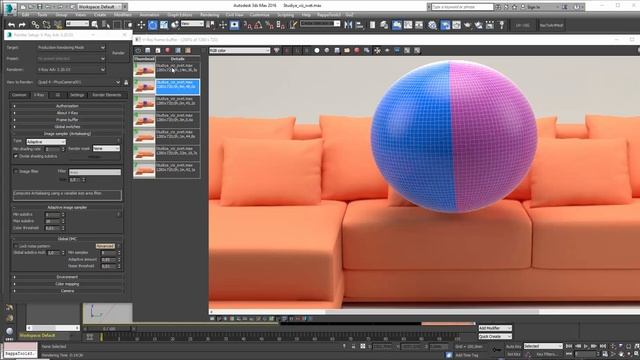Open the Preset dropdown in Render Setup

click(x=71, y=58)
